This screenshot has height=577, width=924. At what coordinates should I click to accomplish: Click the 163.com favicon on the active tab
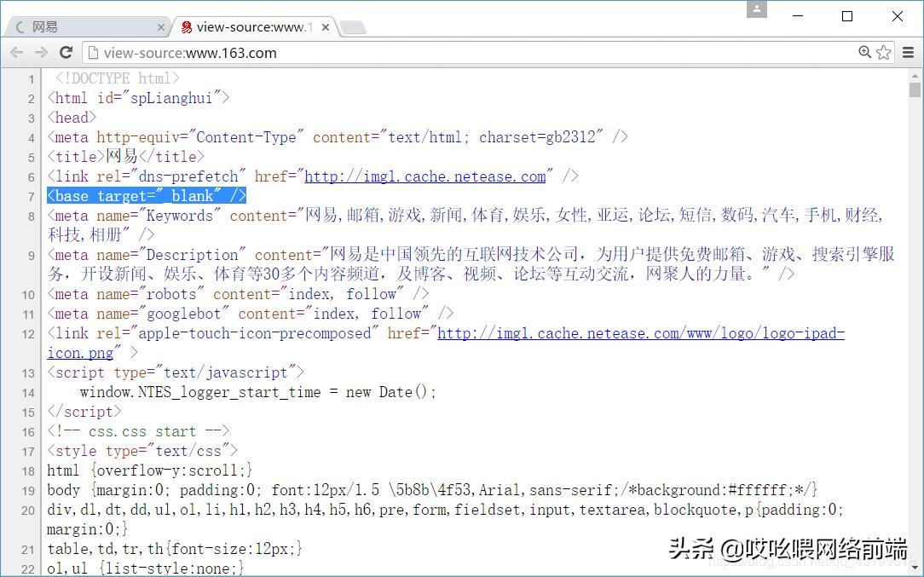(x=186, y=26)
